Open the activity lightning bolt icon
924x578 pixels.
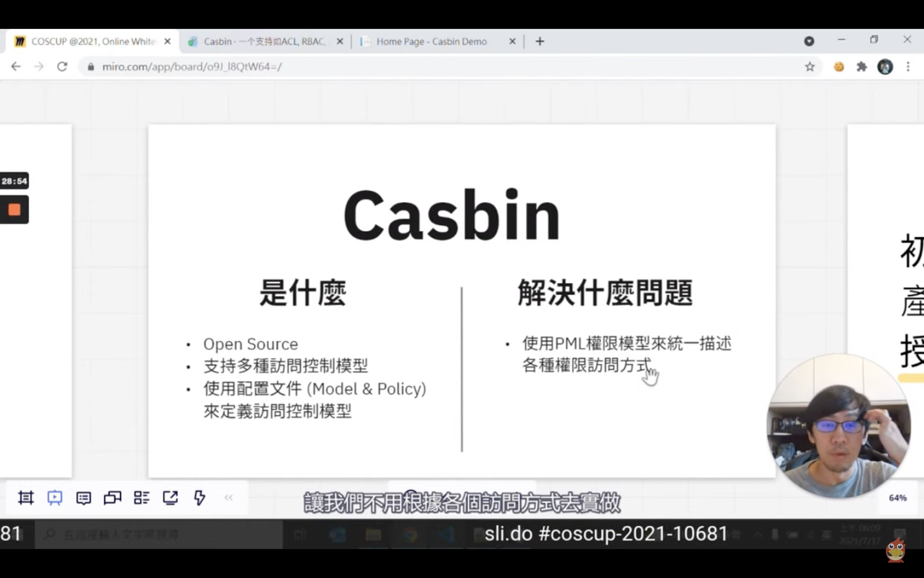pos(199,498)
